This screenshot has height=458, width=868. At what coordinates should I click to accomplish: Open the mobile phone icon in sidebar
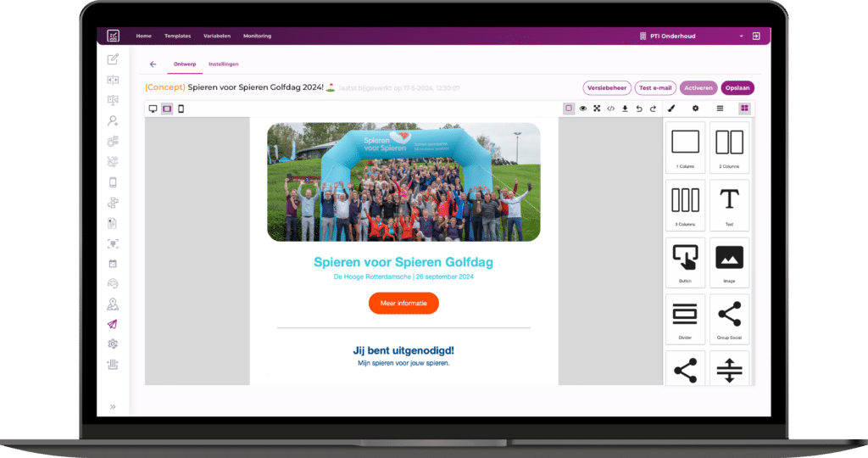coord(113,182)
